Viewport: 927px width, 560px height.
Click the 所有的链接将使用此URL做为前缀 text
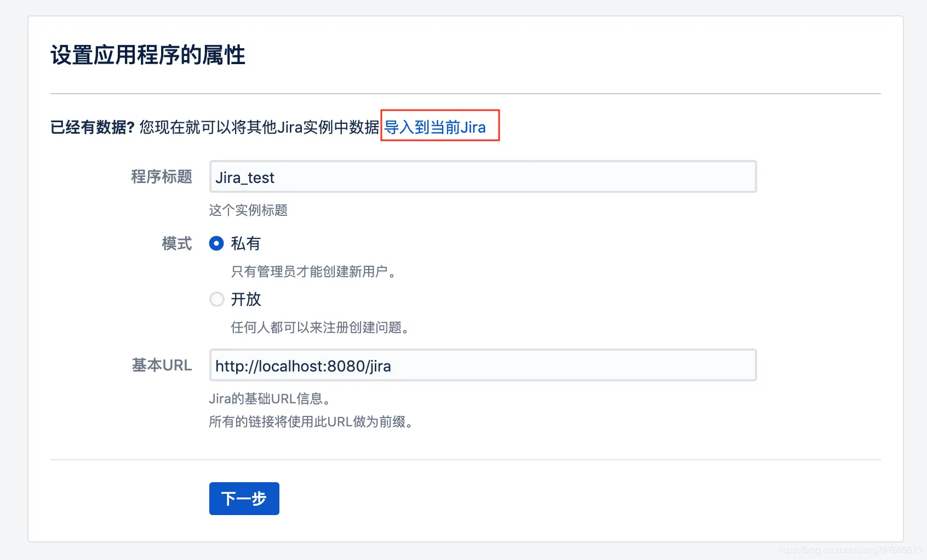tap(311, 422)
